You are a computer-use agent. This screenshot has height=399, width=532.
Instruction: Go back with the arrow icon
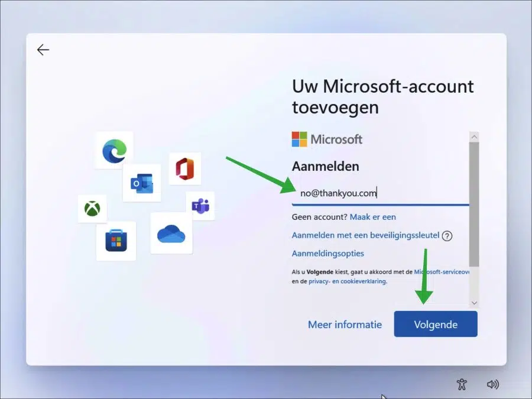tap(43, 50)
